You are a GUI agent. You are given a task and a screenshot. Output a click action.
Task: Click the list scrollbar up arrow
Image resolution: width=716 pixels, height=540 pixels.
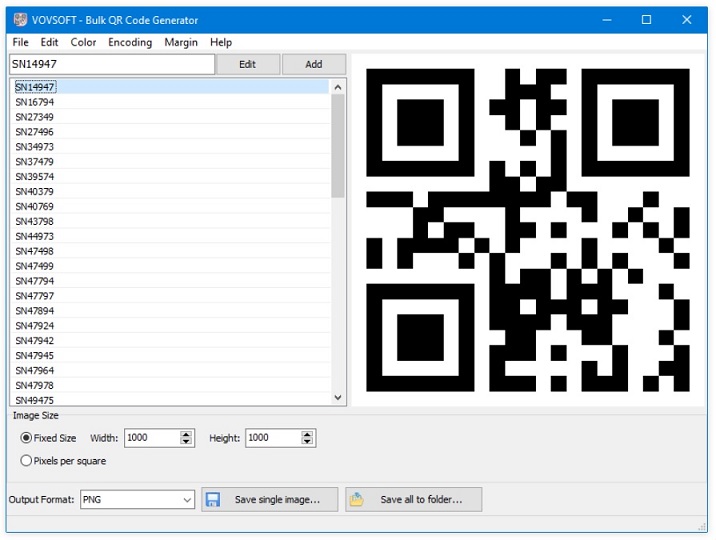click(x=337, y=88)
